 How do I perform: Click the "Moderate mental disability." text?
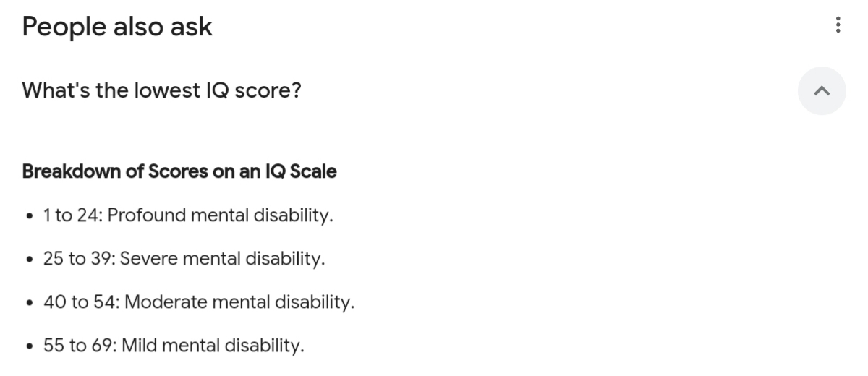click(239, 302)
